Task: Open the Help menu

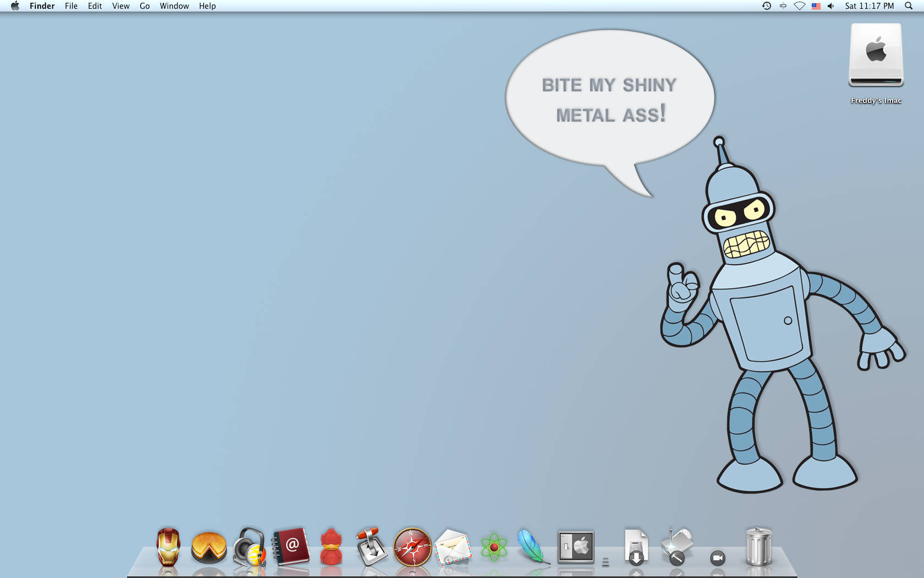Action: pos(207,6)
